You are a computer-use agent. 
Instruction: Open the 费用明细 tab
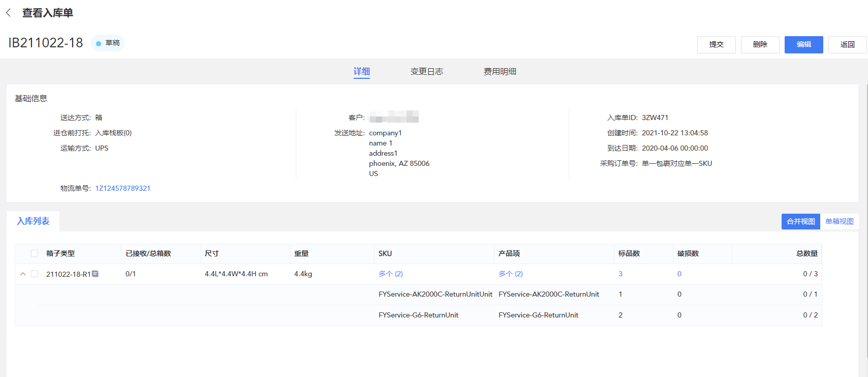[x=500, y=72]
